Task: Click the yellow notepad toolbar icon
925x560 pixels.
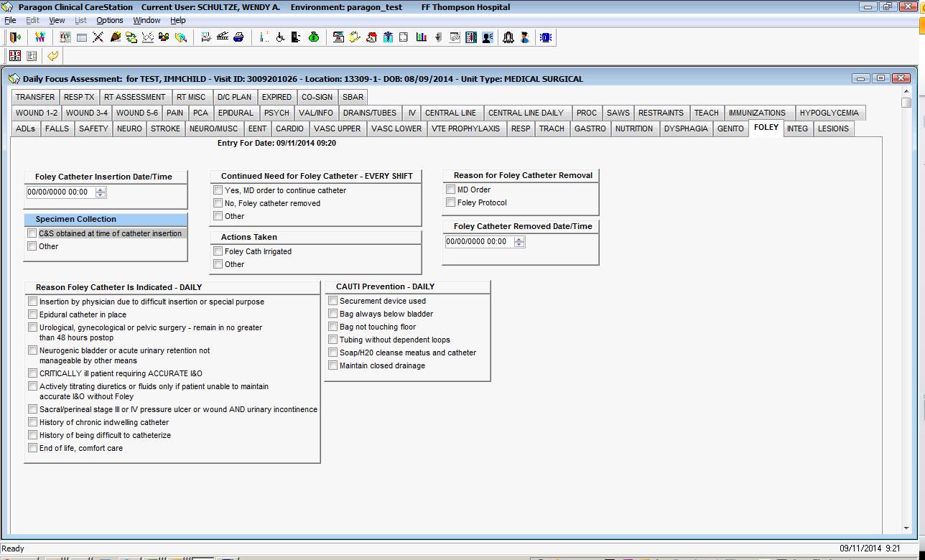Action: tap(355, 37)
